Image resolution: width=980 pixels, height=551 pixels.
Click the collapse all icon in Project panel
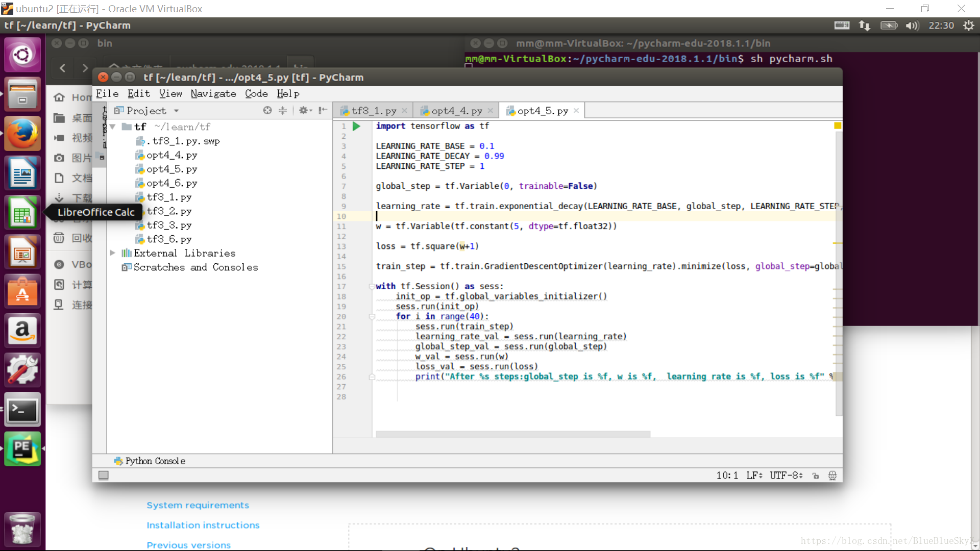click(x=283, y=110)
